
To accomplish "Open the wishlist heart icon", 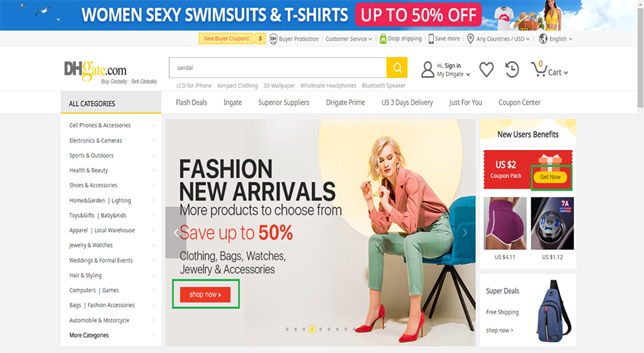I will pyautogui.click(x=486, y=69).
